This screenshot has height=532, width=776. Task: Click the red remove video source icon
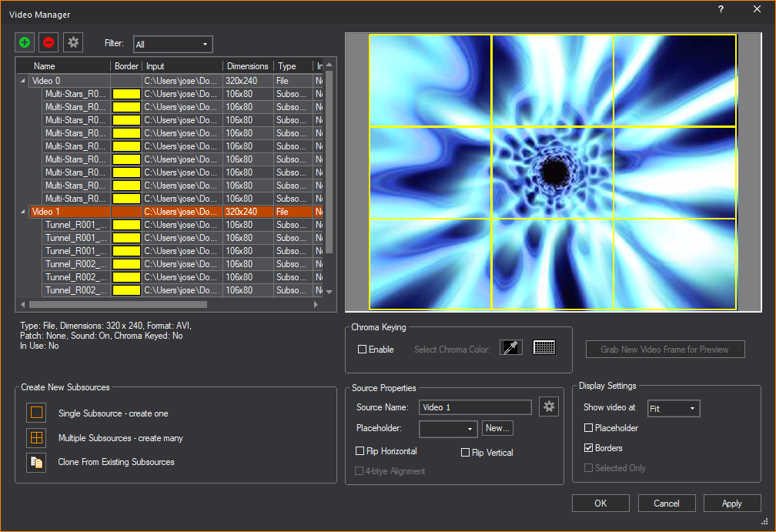click(48, 43)
